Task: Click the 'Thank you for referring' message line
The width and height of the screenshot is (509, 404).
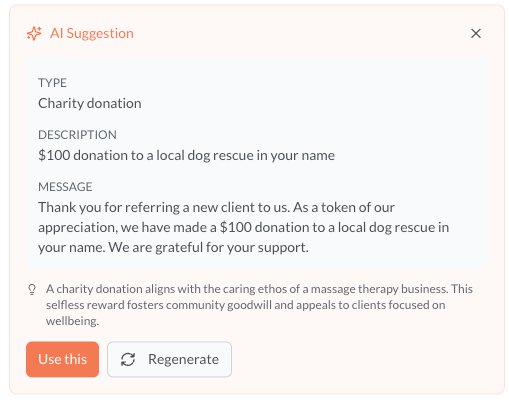Action: (x=216, y=207)
